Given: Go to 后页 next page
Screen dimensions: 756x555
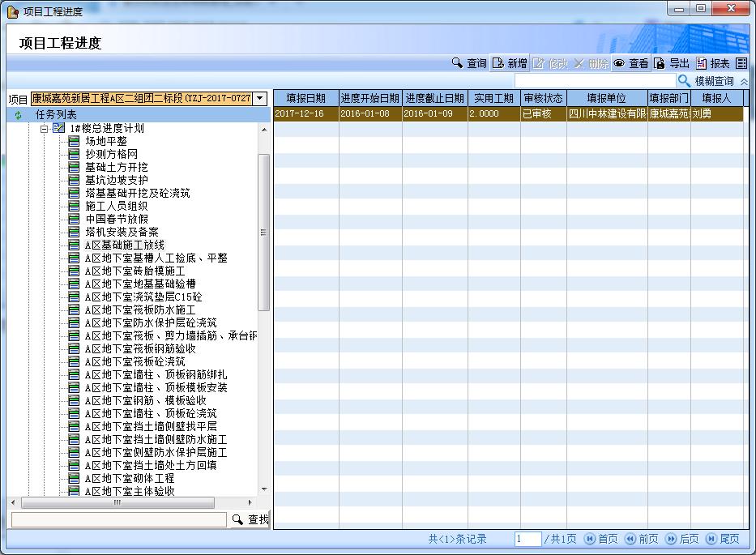Looking at the screenshot, I should click(681, 539).
